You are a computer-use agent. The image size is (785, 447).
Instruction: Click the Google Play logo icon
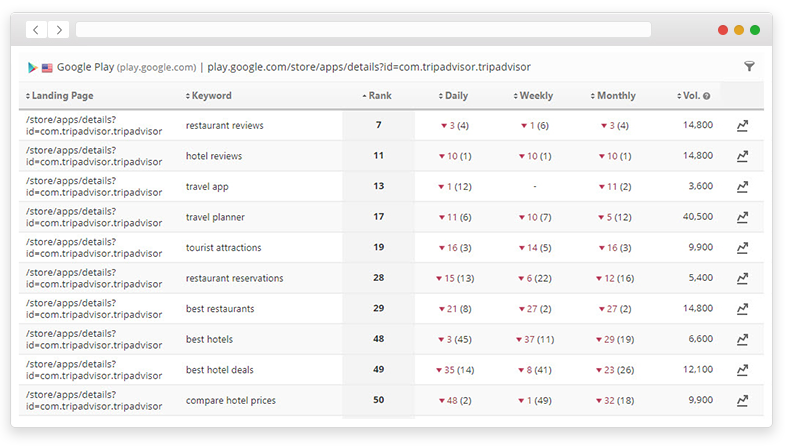(x=33, y=68)
